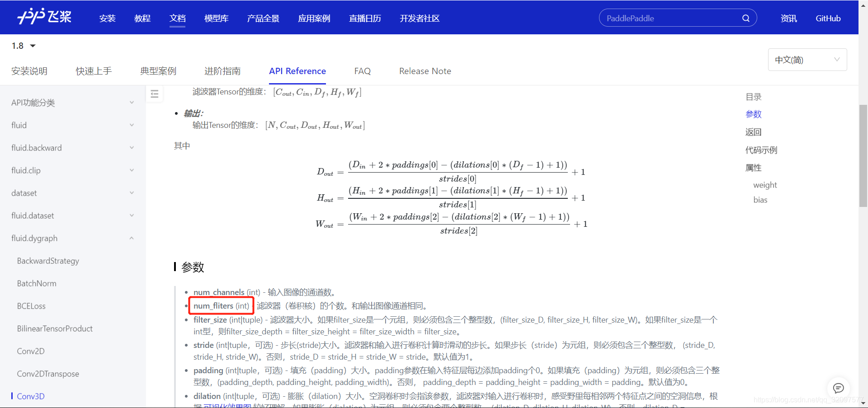Screen dimensions: 868x408
Task: Open the 安装 menu item
Action: click(x=108, y=19)
